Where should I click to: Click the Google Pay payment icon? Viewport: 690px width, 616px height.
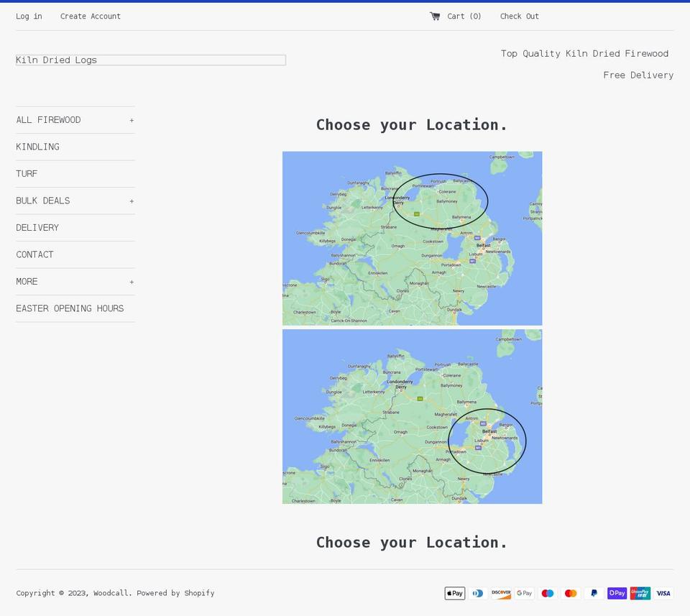pyautogui.click(x=525, y=593)
